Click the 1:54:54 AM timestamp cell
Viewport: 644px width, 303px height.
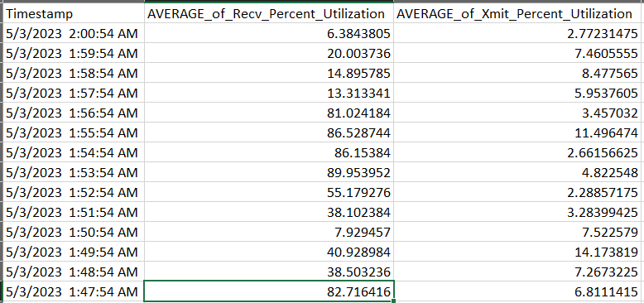(x=74, y=152)
